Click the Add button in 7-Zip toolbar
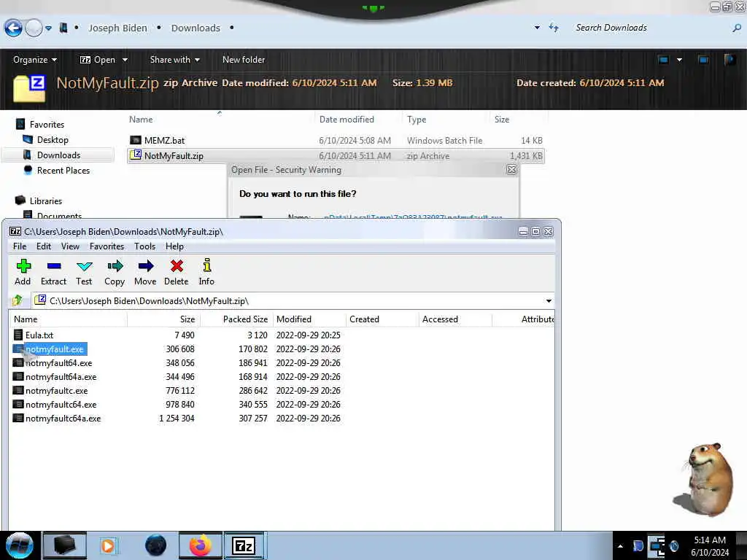The width and height of the screenshot is (747, 560). (23, 272)
